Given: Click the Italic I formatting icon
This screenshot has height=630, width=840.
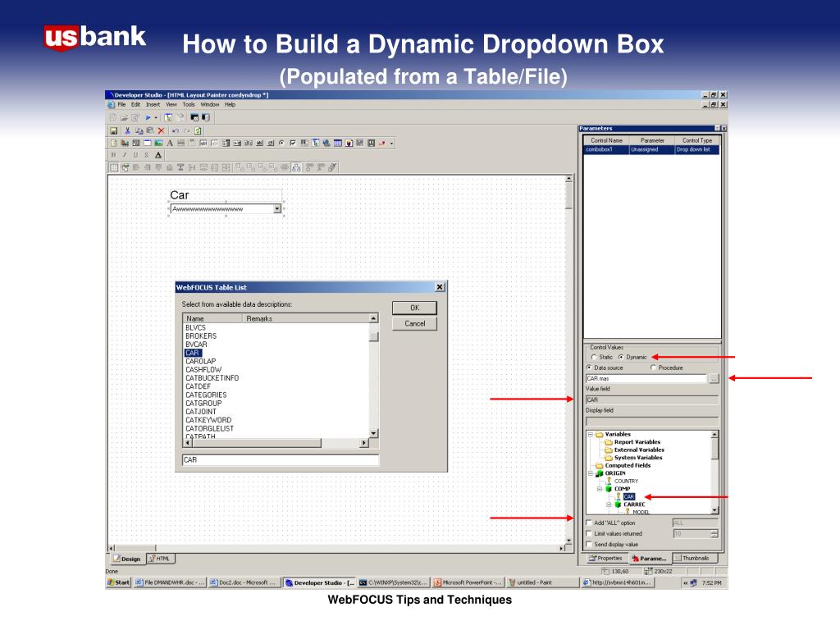Looking at the screenshot, I should [125, 155].
